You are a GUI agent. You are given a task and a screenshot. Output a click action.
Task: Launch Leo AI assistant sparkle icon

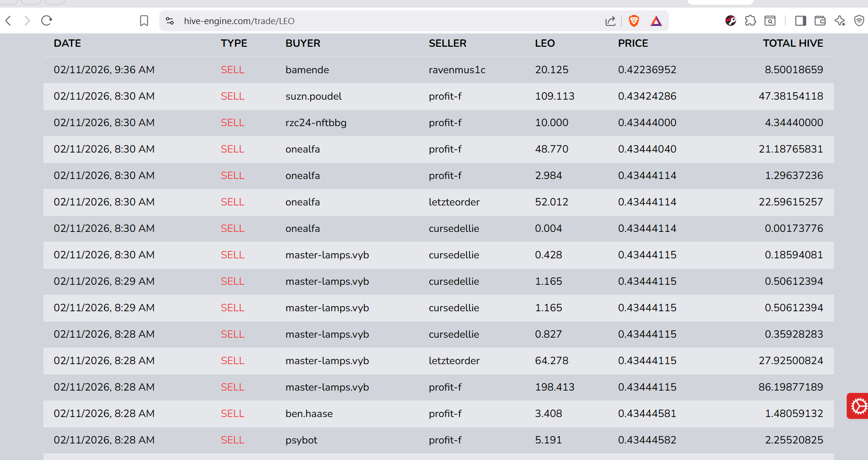(x=840, y=21)
